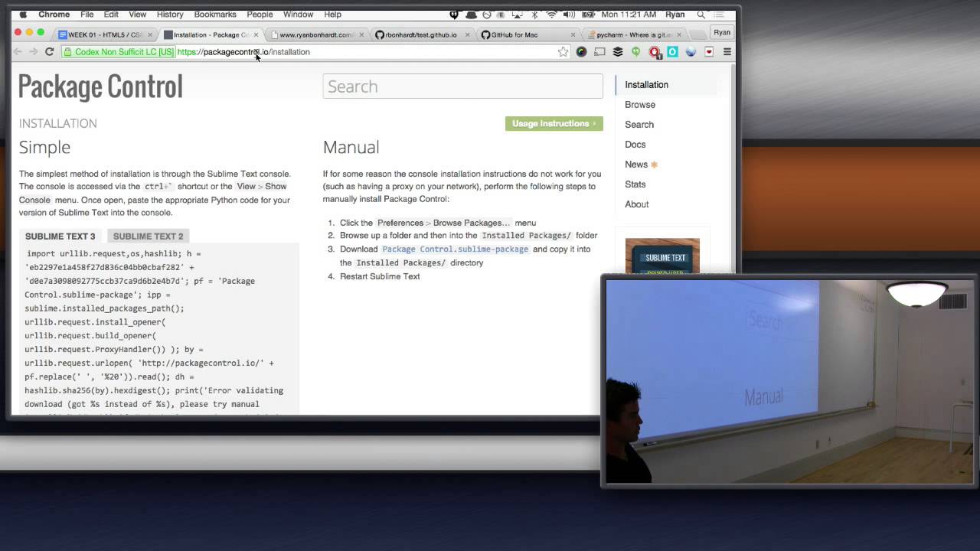Click the browser back arrow
The width and height of the screenshot is (980, 551).
[x=18, y=52]
